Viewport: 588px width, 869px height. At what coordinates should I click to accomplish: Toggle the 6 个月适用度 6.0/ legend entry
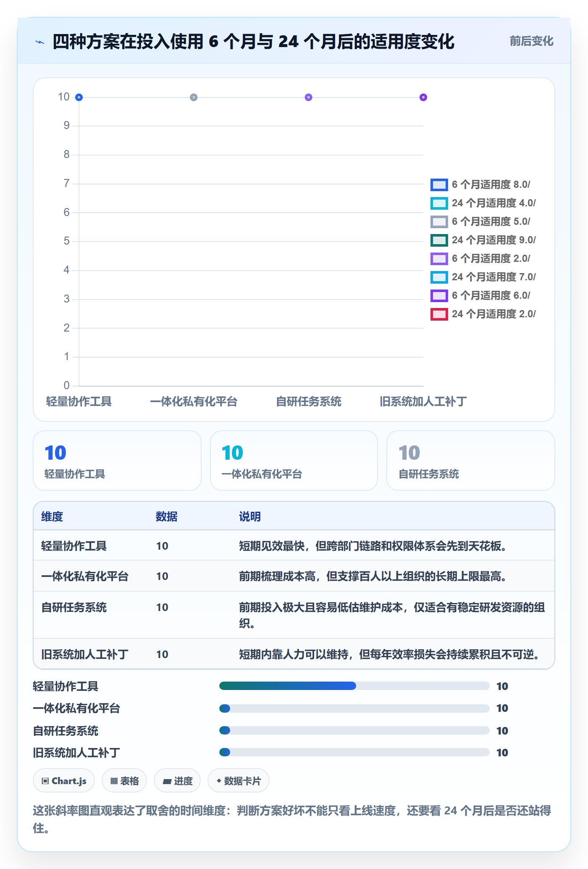click(480, 295)
